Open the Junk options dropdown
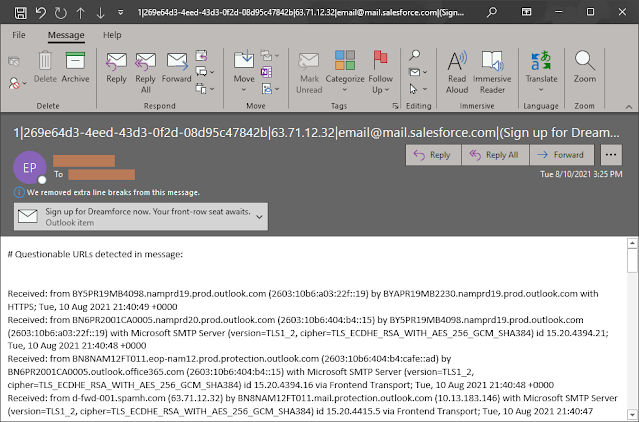639x422 pixels. point(18,83)
